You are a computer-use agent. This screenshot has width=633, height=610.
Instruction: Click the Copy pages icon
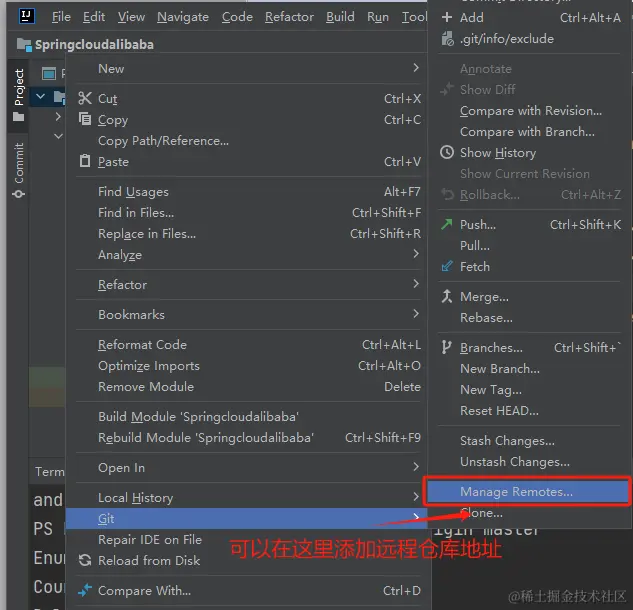point(85,119)
